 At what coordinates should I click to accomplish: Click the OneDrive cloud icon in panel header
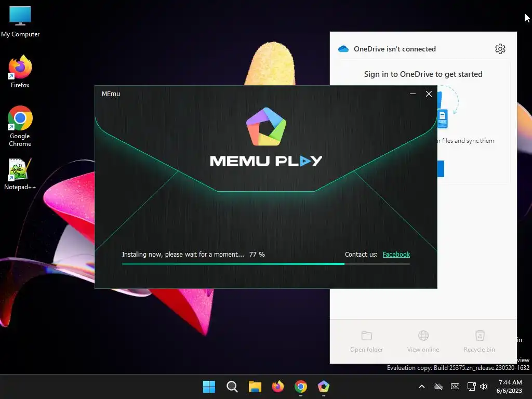click(343, 49)
